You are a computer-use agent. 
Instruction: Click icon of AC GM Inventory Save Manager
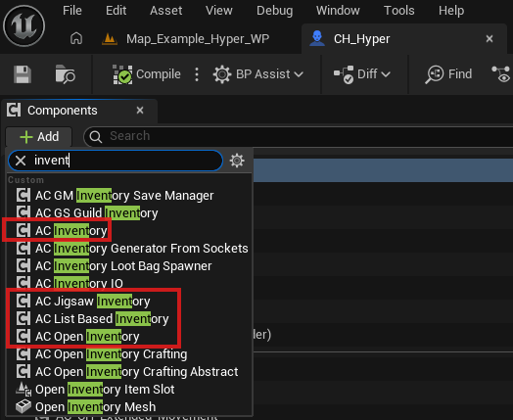(x=23, y=196)
